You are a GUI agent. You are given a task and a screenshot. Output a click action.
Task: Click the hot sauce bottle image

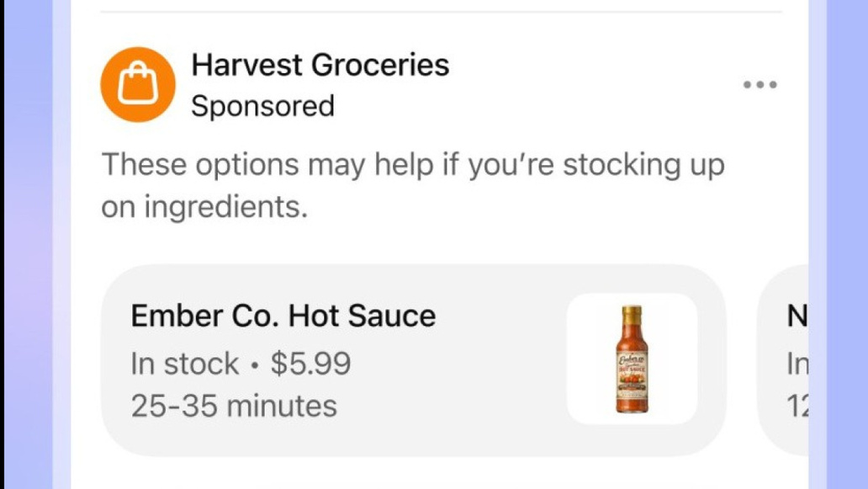point(632,359)
